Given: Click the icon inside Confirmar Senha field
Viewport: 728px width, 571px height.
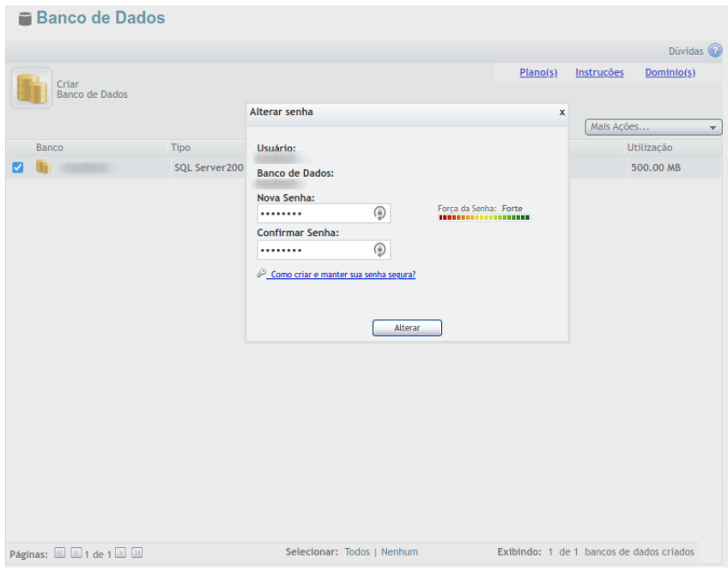Looking at the screenshot, I should [x=379, y=250].
